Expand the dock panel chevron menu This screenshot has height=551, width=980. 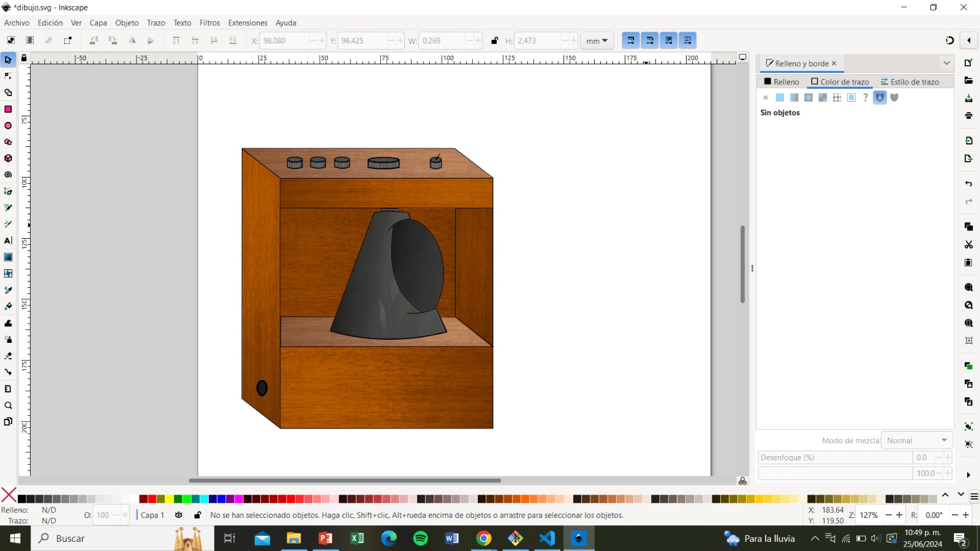point(946,63)
